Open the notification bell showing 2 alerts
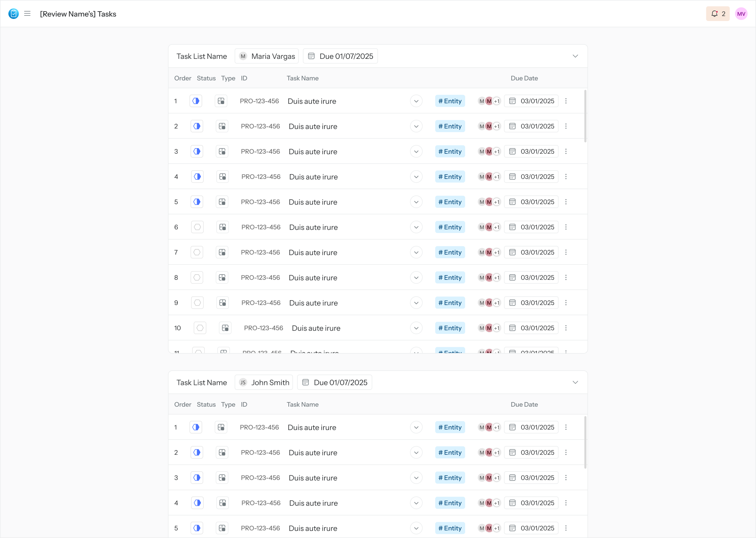This screenshot has height=538, width=756. [x=718, y=14]
